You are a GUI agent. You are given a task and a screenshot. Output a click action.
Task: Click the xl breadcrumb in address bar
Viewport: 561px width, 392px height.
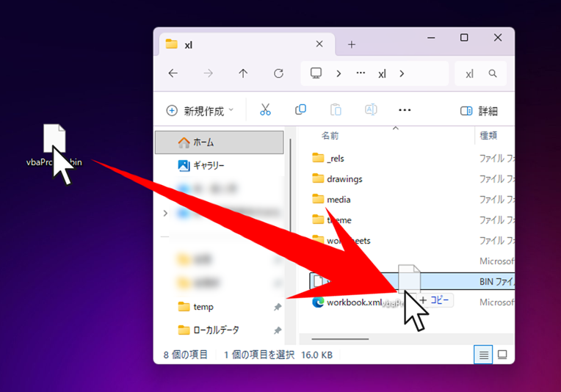pos(382,74)
